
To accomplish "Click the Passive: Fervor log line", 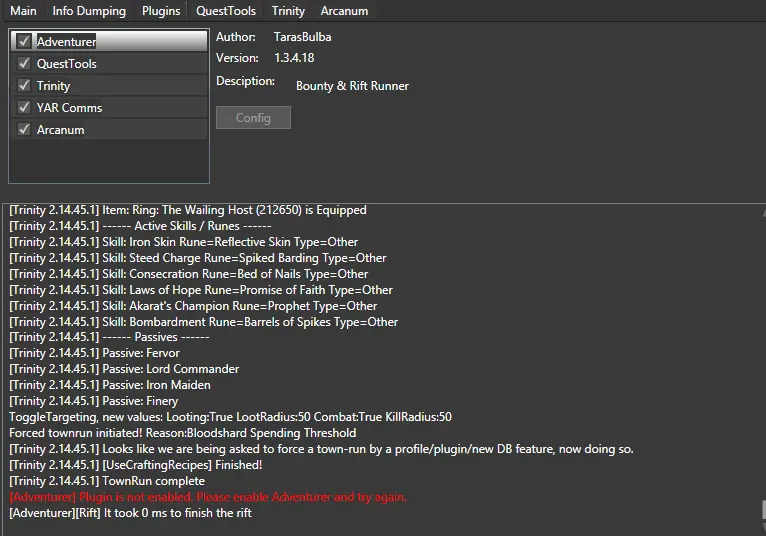I will (x=95, y=353).
